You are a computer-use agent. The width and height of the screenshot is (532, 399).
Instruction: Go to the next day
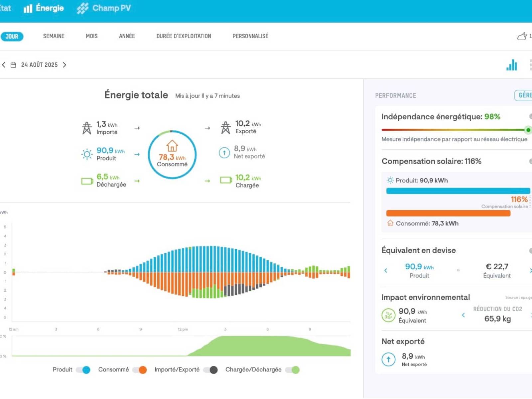click(65, 65)
